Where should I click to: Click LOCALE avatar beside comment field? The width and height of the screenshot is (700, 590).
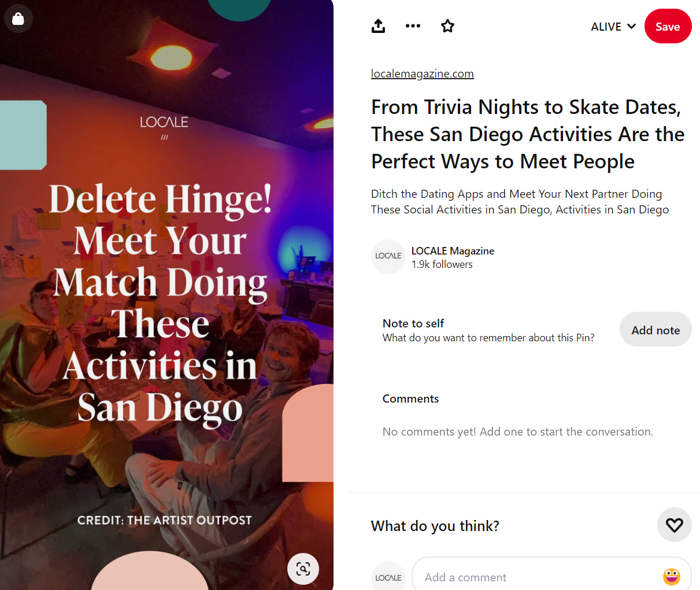(x=388, y=576)
